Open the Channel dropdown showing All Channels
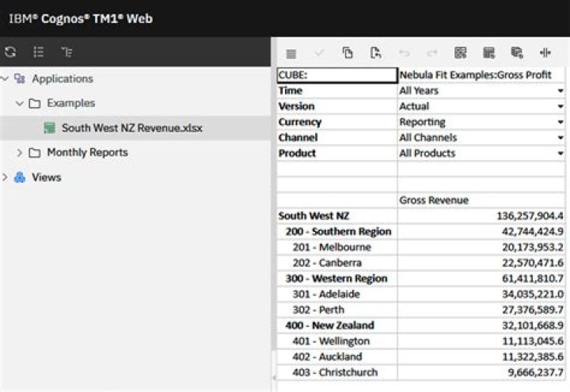570x392 pixels. [560, 138]
